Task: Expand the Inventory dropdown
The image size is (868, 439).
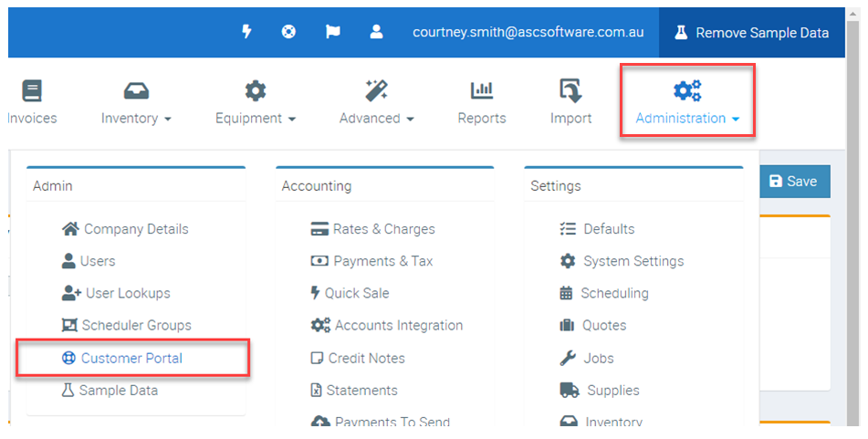Action: pyautogui.click(x=136, y=118)
